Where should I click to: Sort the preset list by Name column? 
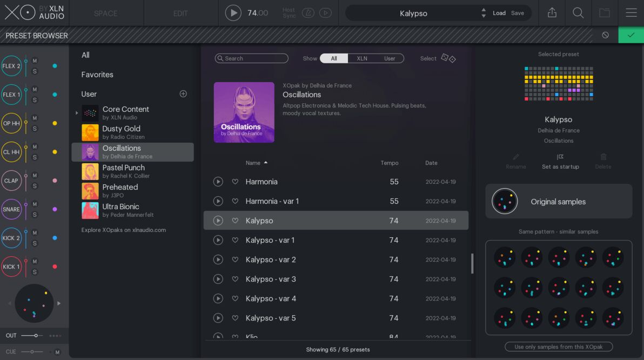(x=253, y=163)
